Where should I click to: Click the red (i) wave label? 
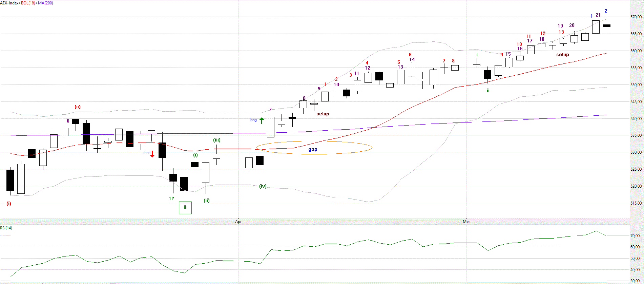coord(9,204)
